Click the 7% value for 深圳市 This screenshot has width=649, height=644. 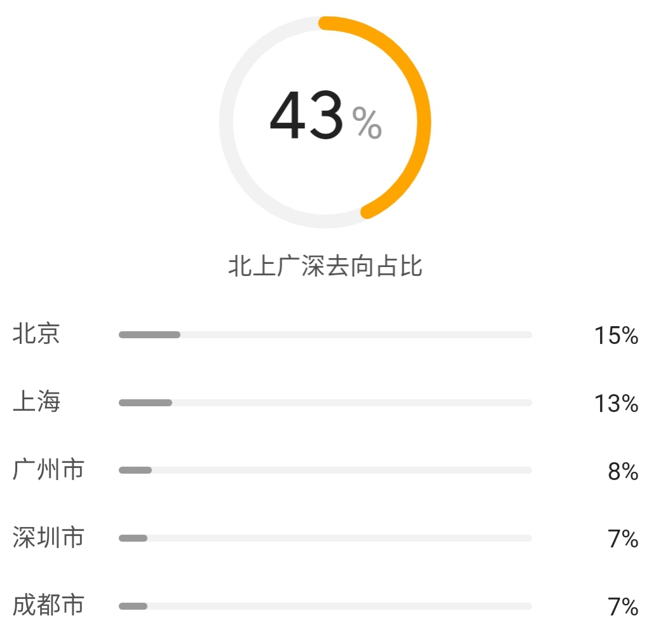coord(623,539)
